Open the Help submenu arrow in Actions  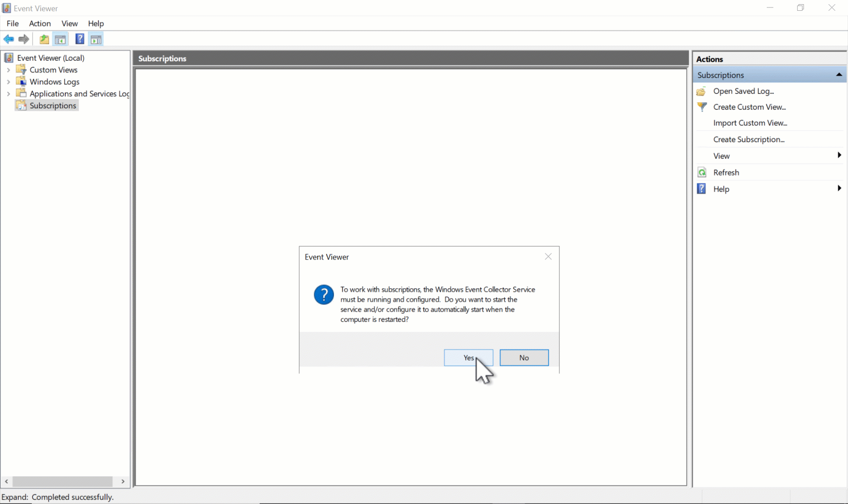tap(839, 189)
